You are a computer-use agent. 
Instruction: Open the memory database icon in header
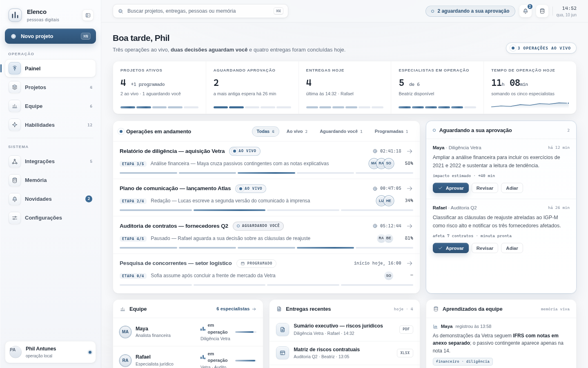click(542, 11)
